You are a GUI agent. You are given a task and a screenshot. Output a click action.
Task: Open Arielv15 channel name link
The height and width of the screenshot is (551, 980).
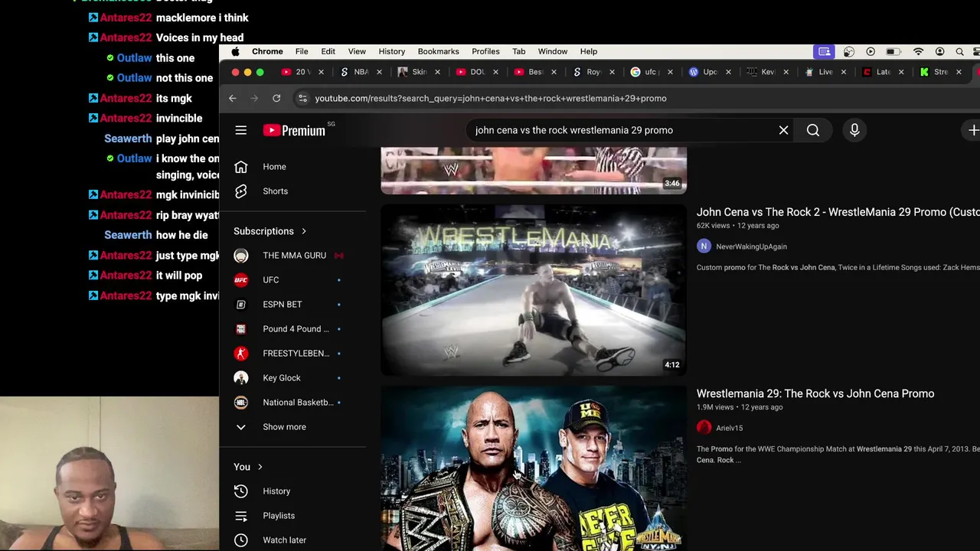point(729,428)
